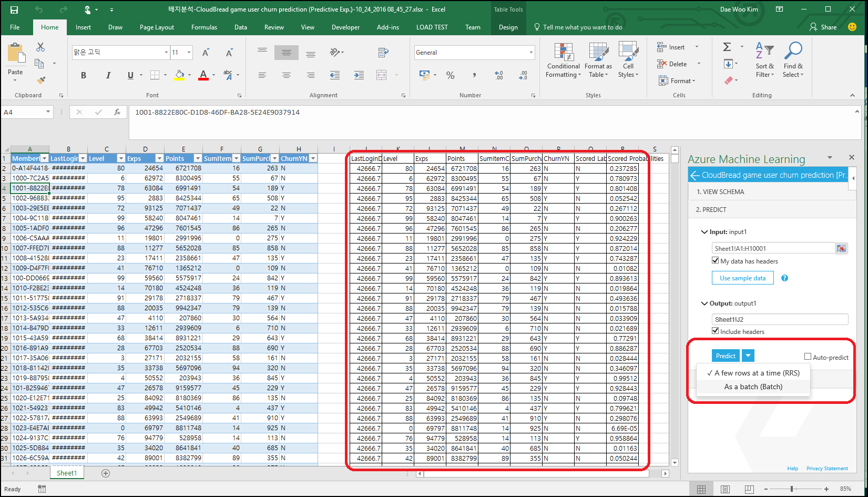Open the ChurnYN column filter dropdown

pyautogui.click(x=313, y=158)
